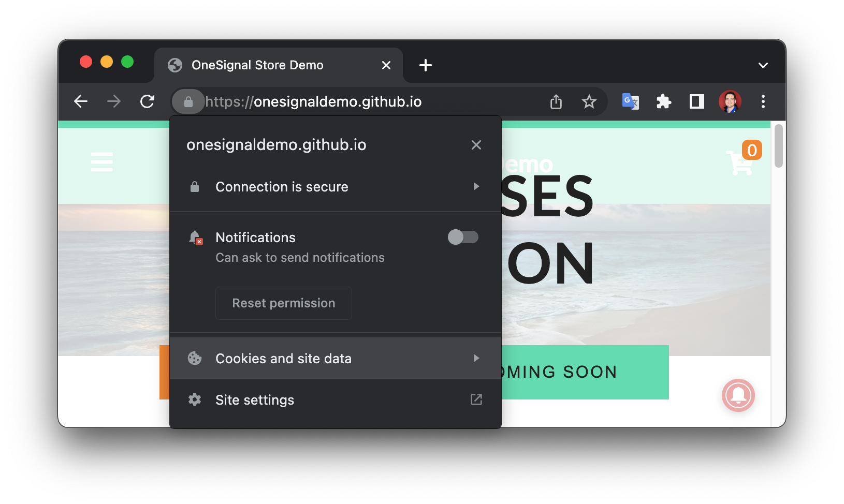Toggle the Notifications permission switch
This screenshot has width=844, height=504.
pos(463,237)
